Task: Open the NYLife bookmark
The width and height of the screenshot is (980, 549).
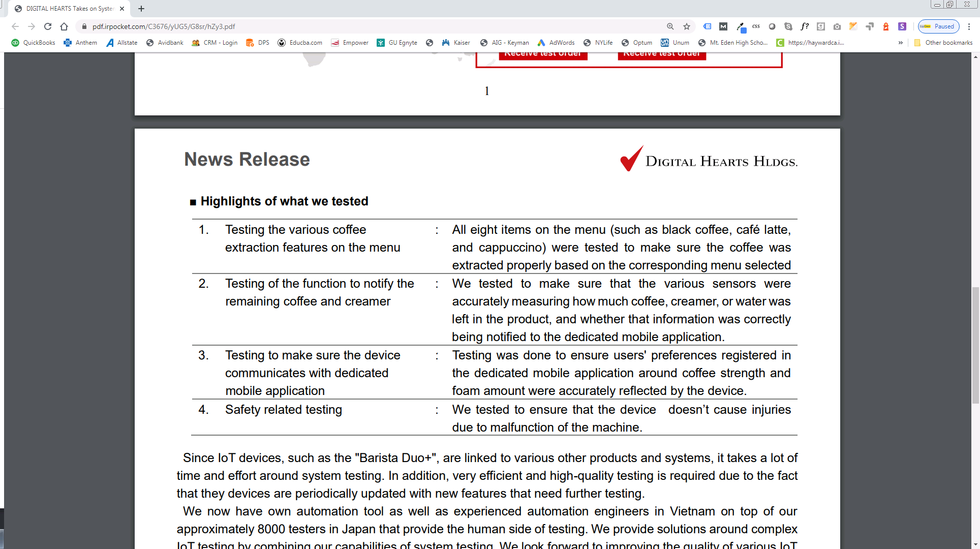Action: pyautogui.click(x=598, y=43)
